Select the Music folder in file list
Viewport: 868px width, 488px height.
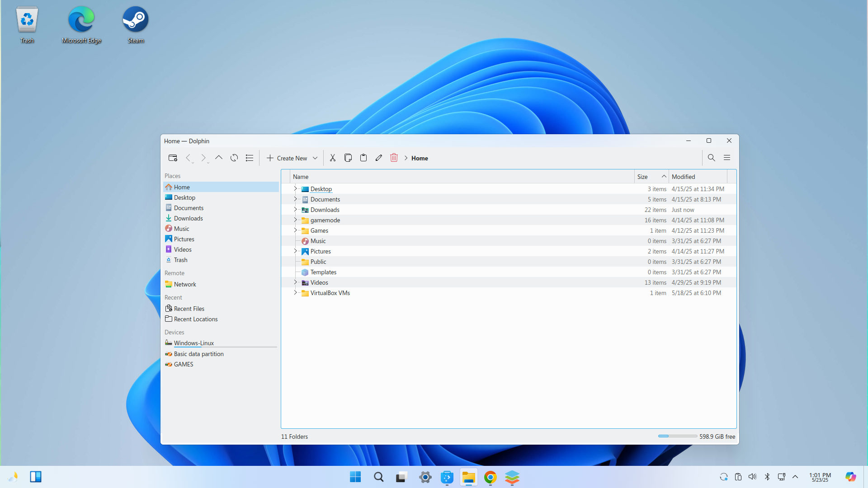point(509,241)
